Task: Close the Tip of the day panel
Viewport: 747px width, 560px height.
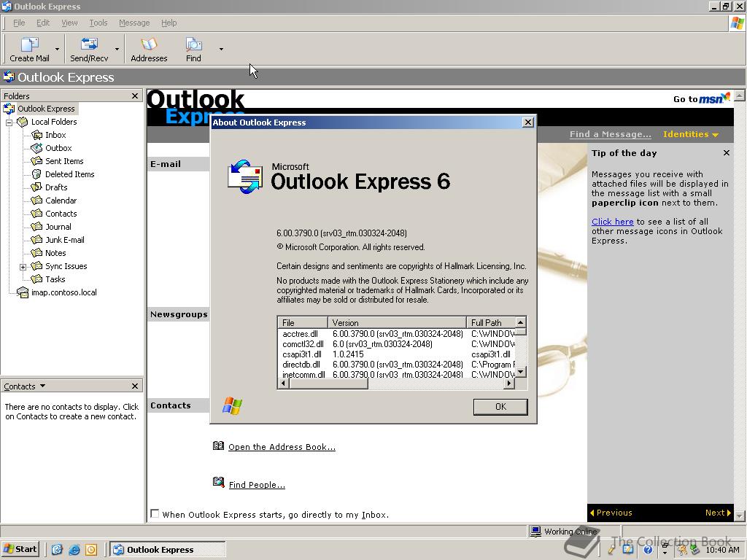Action: [x=726, y=153]
